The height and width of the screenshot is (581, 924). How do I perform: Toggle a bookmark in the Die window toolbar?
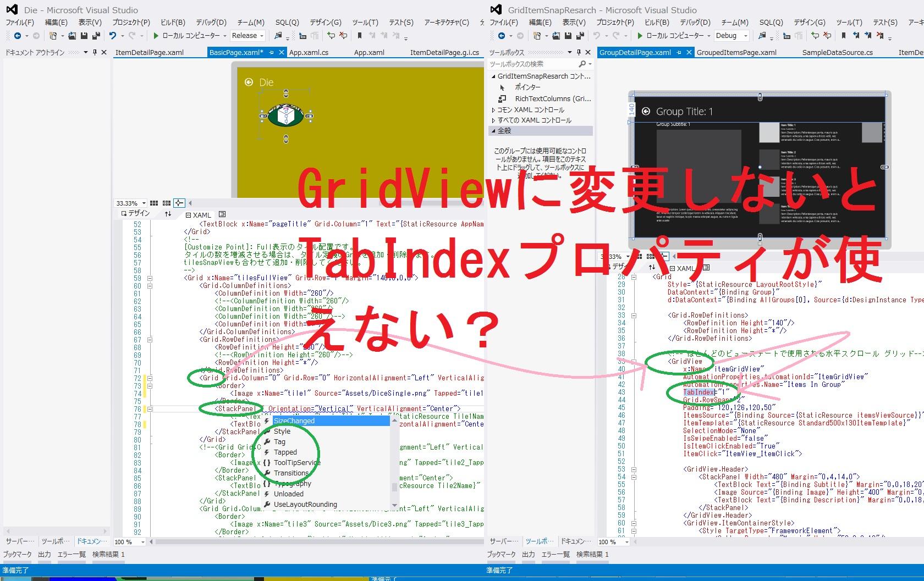tap(360, 36)
